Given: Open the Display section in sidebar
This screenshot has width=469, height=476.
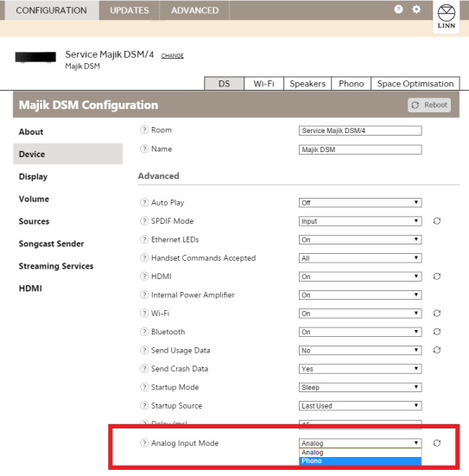Looking at the screenshot, I should 33,176.
